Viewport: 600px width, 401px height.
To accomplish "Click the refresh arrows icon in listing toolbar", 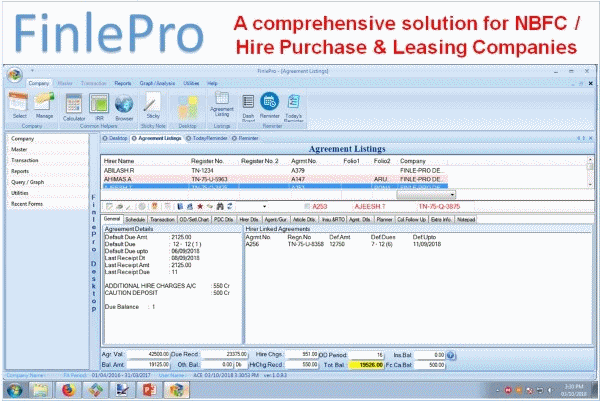I will [x=229, y=206].
